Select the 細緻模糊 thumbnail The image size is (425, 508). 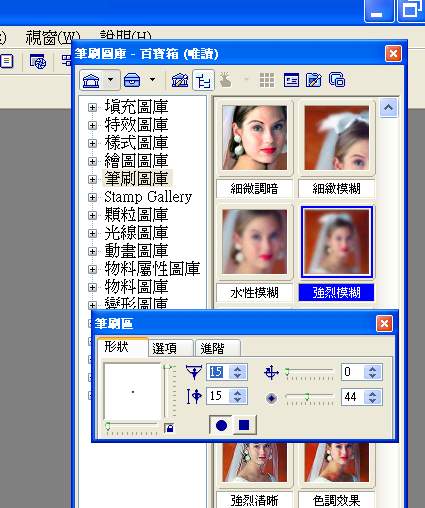(x=337, y=138)
